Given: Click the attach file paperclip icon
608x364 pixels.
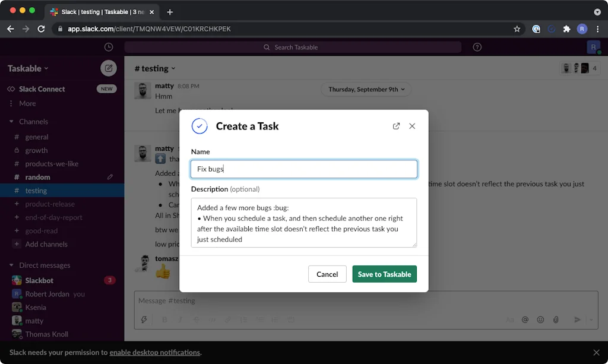Looking at the screenshot, I should click(x=556, y=319).
